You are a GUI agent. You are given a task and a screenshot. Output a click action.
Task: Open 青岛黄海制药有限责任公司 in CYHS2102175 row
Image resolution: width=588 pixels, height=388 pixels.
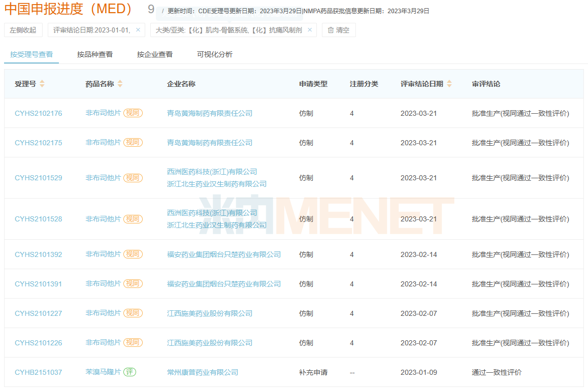tap(210, 143)
